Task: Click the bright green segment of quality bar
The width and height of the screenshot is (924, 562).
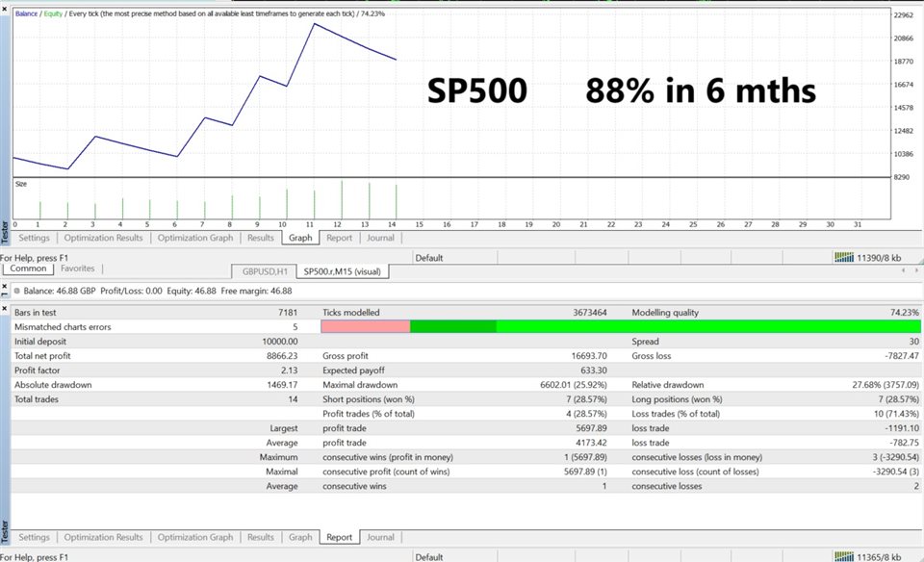Action: 708,326
